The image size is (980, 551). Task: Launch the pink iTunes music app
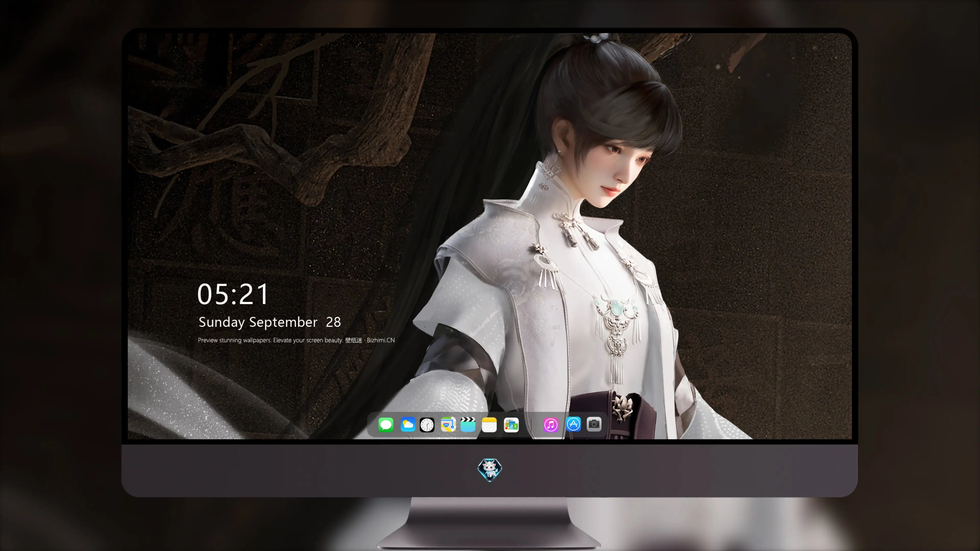(x=551, y=424)
